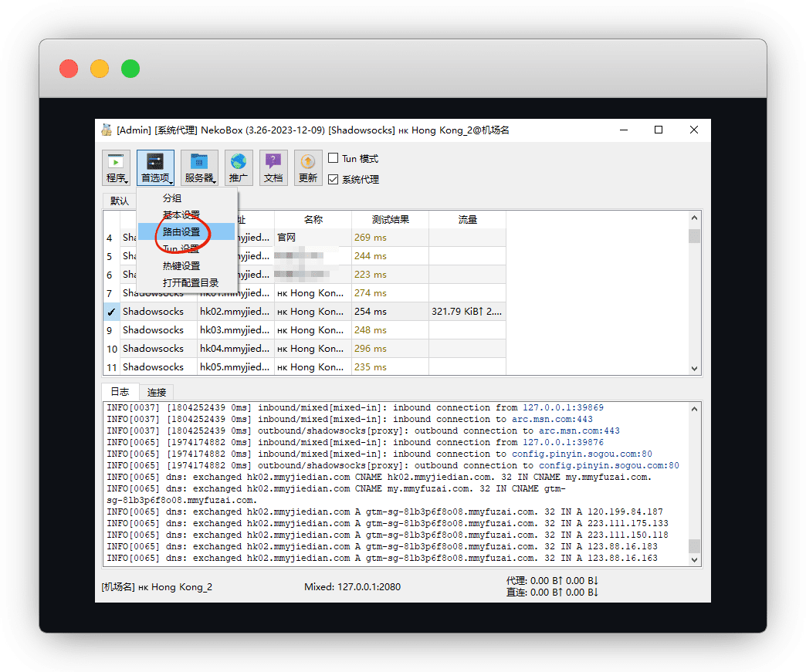The width and height of the screenshot is (806, 672).
Task: Switch to the 连接 tab
Action: point(157,392)
